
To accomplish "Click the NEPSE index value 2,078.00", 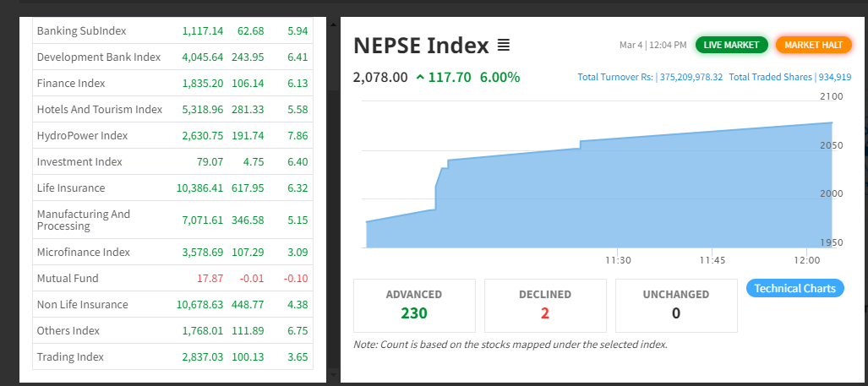I will click(x=380, y=77).
